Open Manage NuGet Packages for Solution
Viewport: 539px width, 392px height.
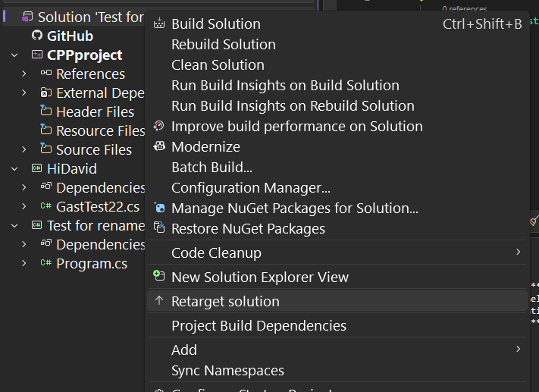pyautogui.click(x=337, y=208)
